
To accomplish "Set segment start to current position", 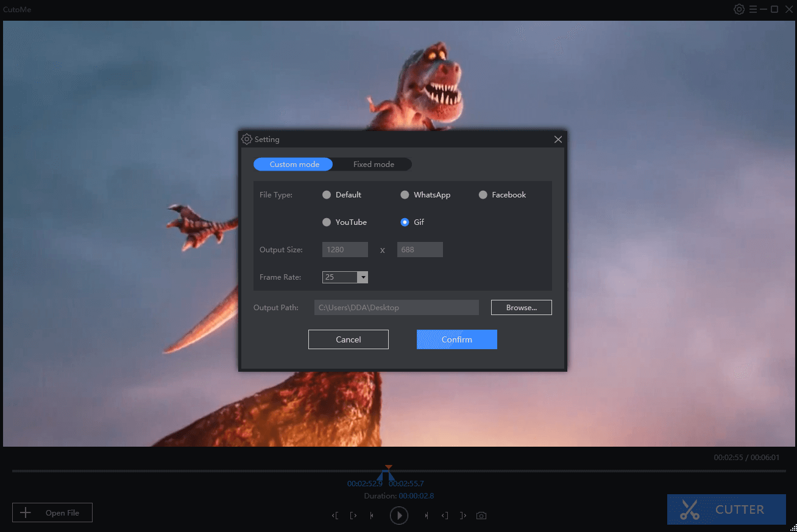I will pos(335,516).
